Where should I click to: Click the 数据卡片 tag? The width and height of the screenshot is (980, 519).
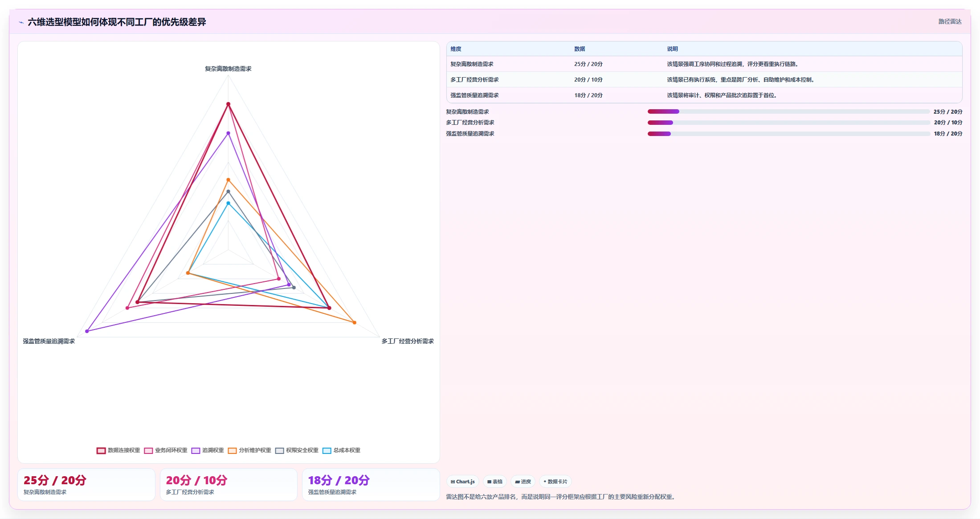[x=555, y=482]
